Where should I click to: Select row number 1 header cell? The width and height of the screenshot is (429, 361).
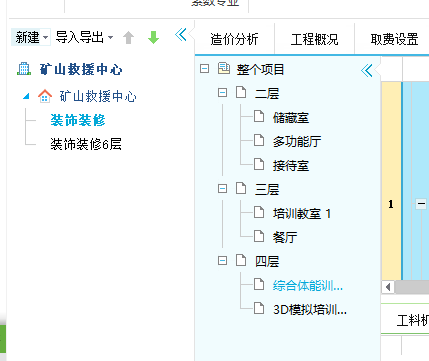[391, 181]
